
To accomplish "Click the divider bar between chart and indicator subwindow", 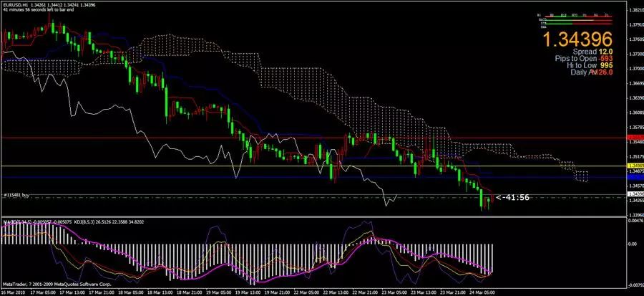I will click(x=314, y=217).
